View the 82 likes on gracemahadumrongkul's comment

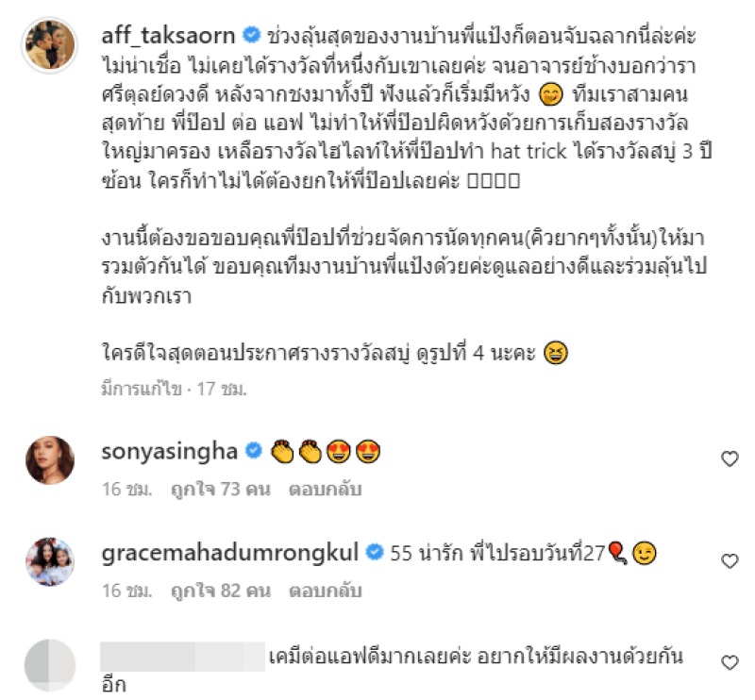point(221,591)
